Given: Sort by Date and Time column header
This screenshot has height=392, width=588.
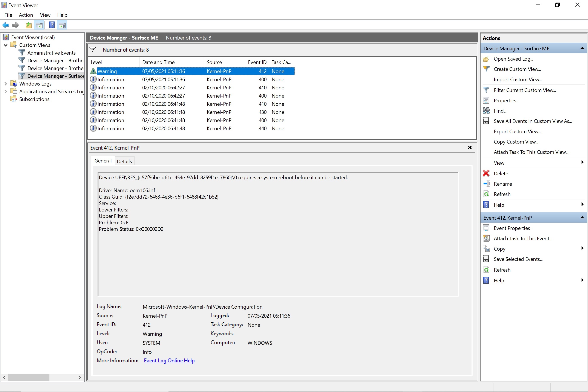Looking at the screenshot, I should tap(172, 62).
